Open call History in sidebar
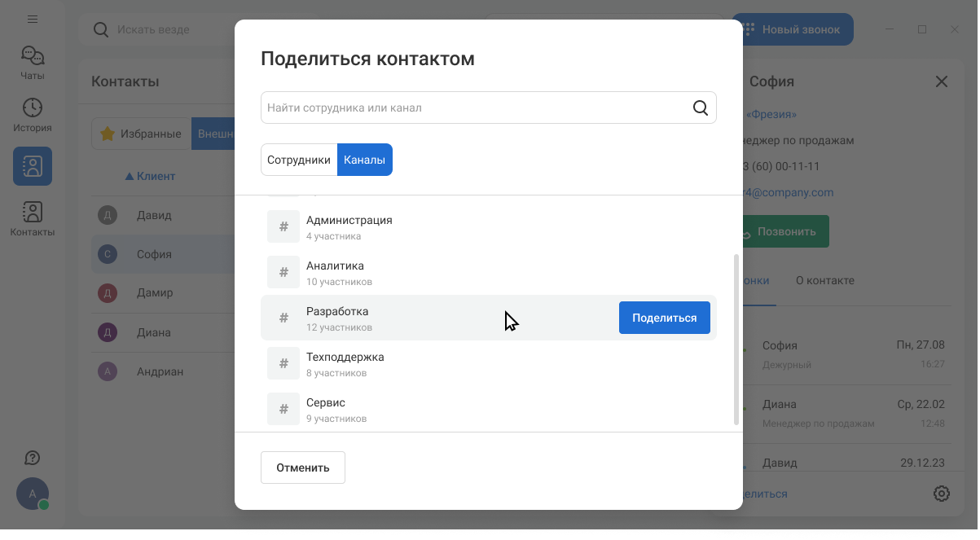Image resolution: width=980 pixels, height=540 pixels. pos(33,115)
